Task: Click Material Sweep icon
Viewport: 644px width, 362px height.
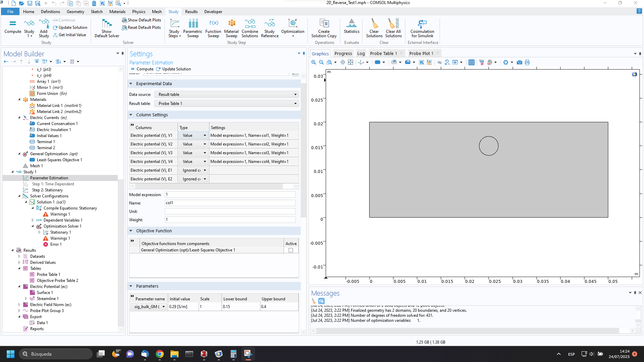Action: click(x=231, y=28)
